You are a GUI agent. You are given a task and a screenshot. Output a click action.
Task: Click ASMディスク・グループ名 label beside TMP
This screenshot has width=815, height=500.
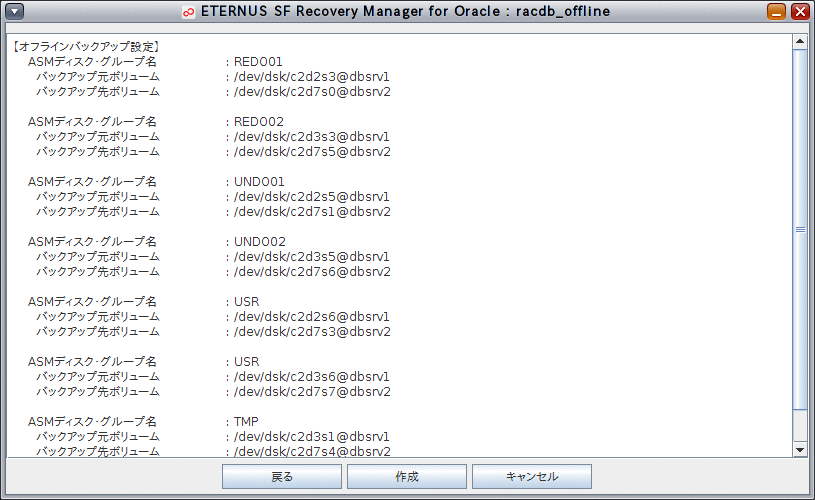(92, 422)
